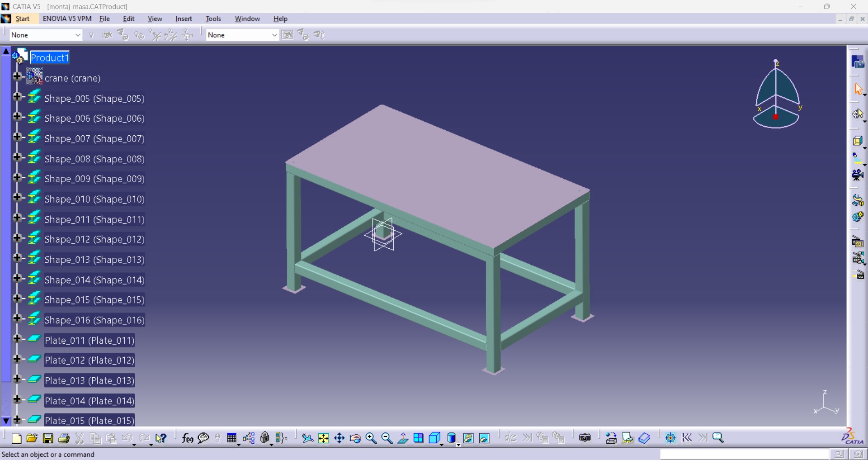Viewport: 868px width, 460px height.
Task: Save the product with floppy icon
Action: click(x=48, y=438)
